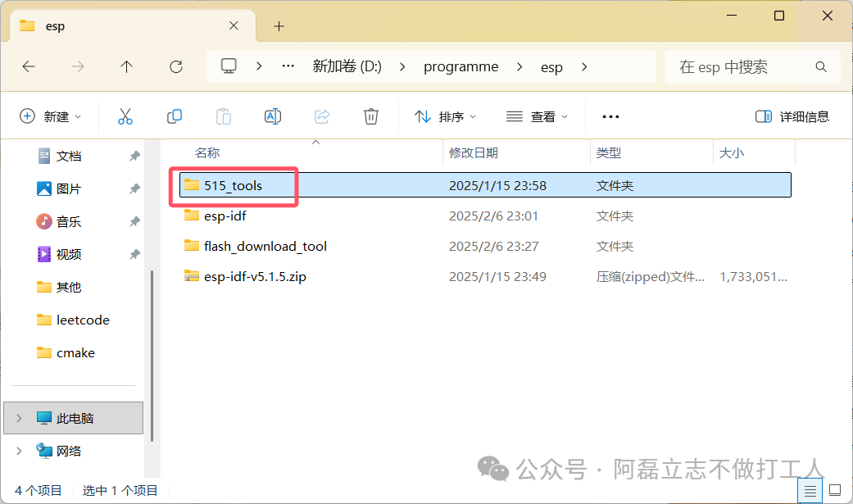
Task: Click the Paste clipboard icon
Action: coord(224,116)
